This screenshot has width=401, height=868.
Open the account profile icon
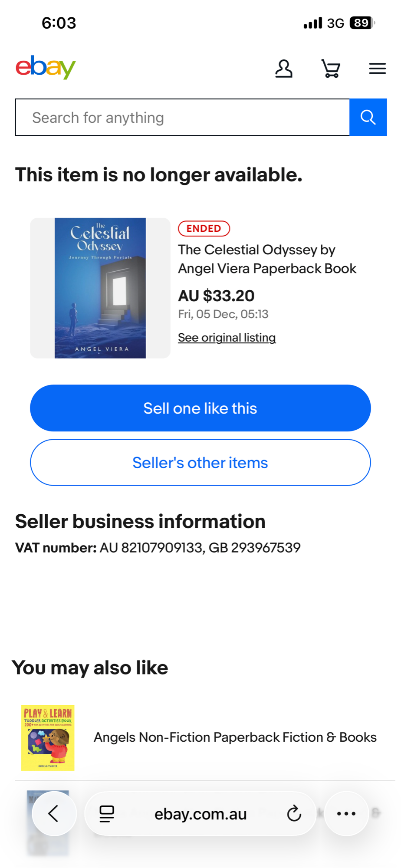point(284,69)
